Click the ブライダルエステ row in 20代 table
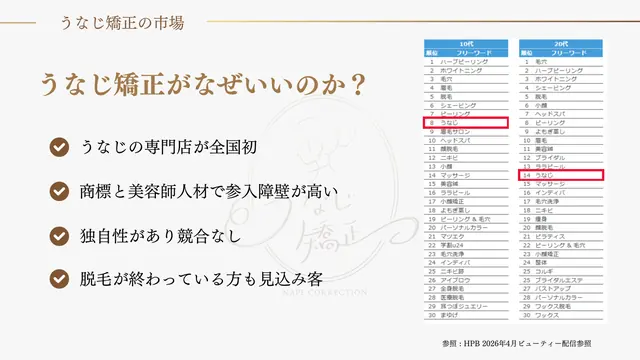Image resolution: width=640 pixels, height=360 pixels. 561,280
